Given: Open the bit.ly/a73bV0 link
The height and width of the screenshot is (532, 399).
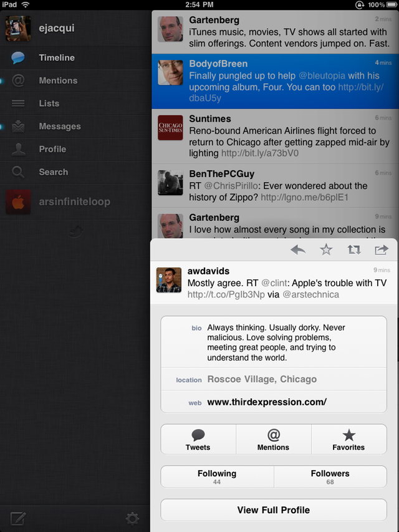Looking at the screenshot, I should point(260,153).
